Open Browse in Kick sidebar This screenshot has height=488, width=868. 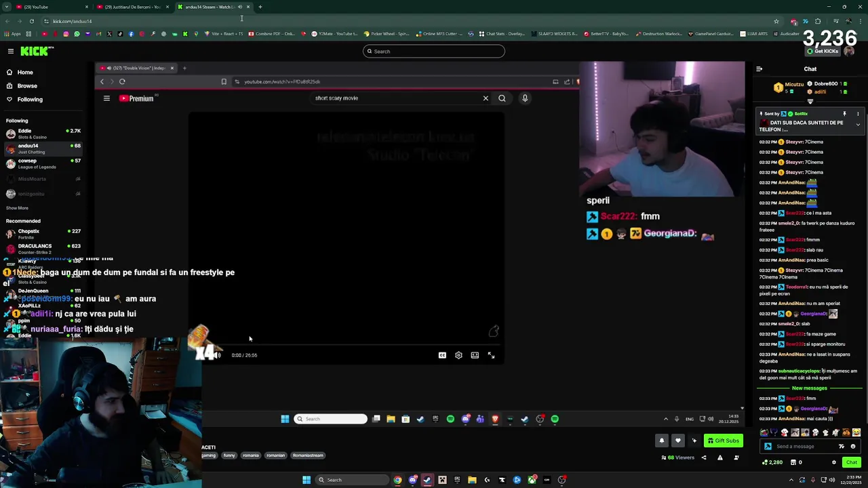pos(27,86)
